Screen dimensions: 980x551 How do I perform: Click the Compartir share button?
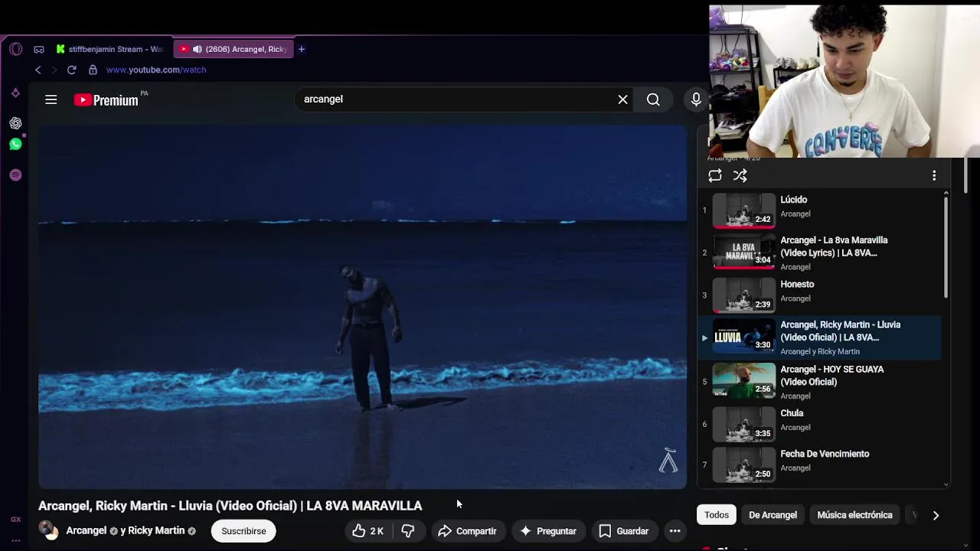coord(467,531)
